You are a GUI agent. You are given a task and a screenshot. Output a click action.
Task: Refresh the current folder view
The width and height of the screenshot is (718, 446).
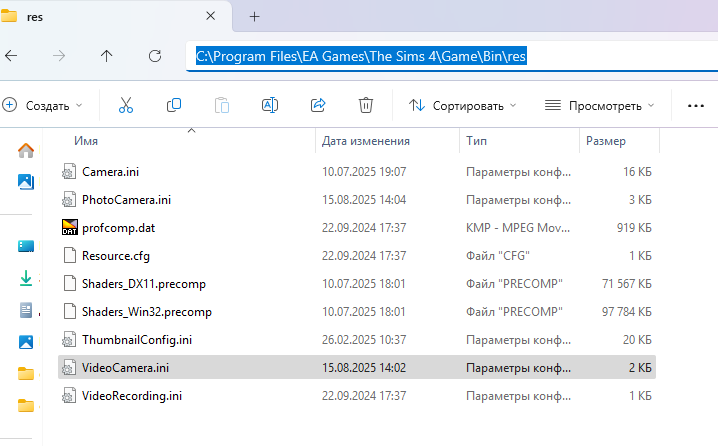[155, 56]
